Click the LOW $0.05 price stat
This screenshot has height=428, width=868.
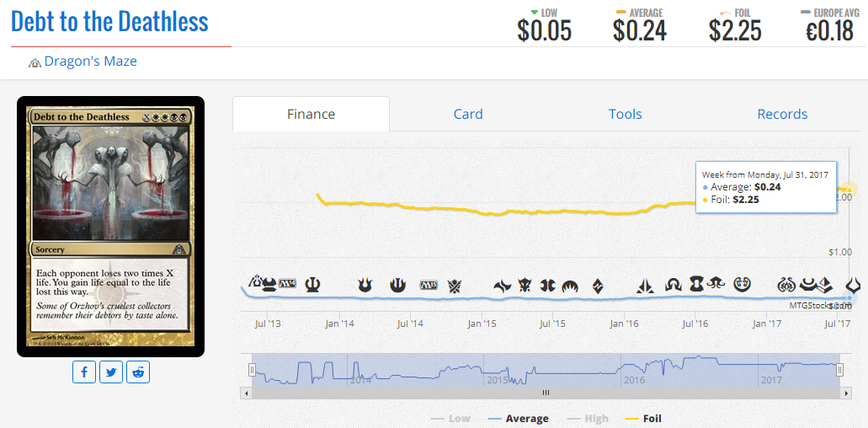(544, 26)
